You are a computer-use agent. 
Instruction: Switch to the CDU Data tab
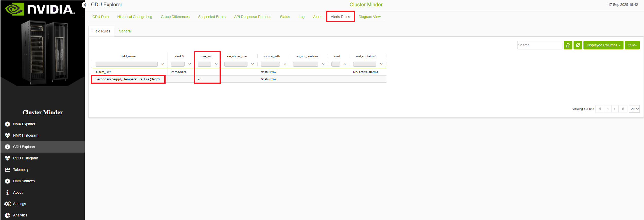100,17
